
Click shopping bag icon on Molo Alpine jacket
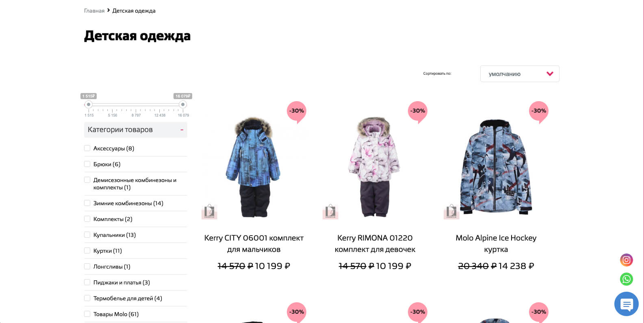click(x=451, y=211)
